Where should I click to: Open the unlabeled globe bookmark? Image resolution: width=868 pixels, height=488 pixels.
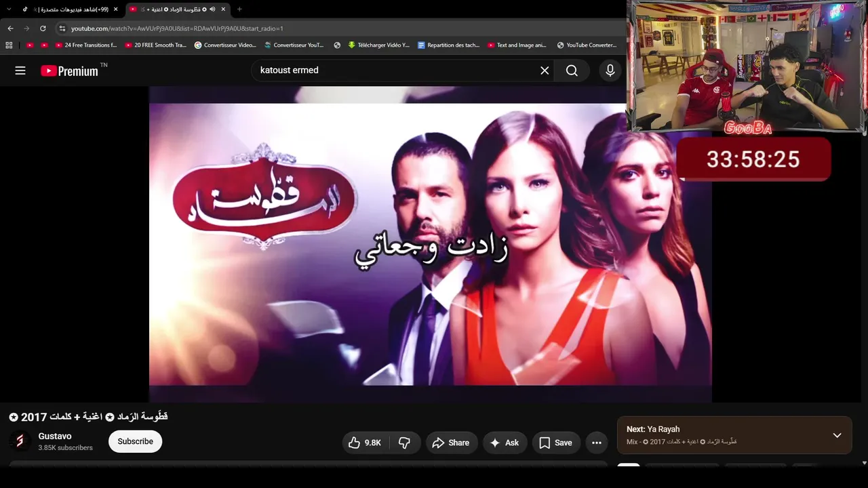tap(337, 45)
